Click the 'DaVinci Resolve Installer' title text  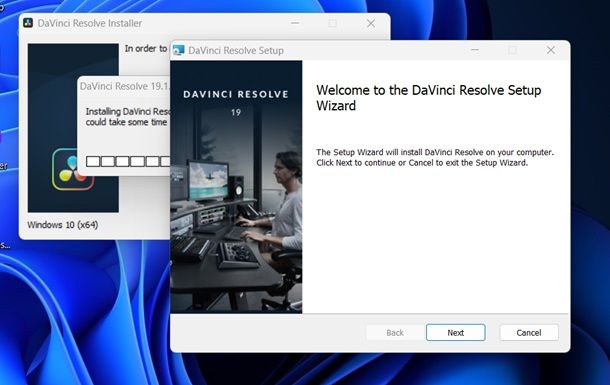click(x=90, y=23)
